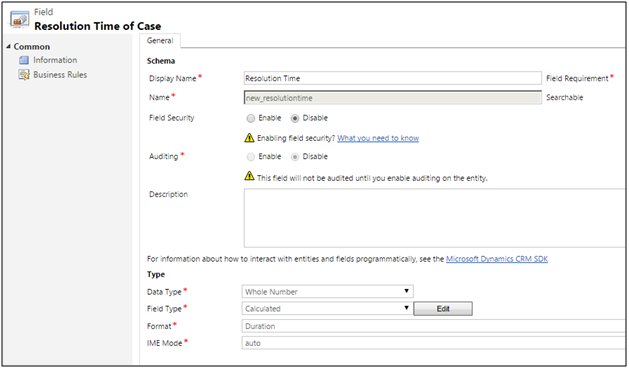Click the auditing not enabled warning text
This screenshot has width=629, height=368.
(x=372, y=178)
